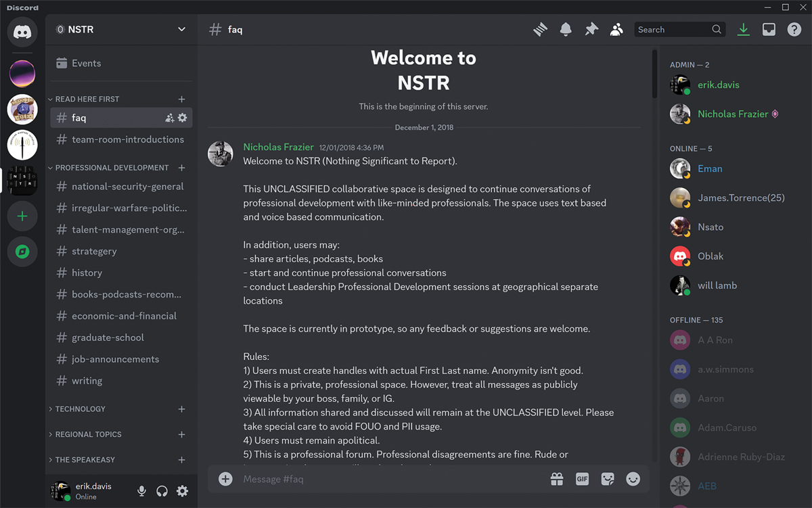Viewport: 812px width, 508px height.
Task: Open Discord home direct messages icon
Action: tap(22, 32)
